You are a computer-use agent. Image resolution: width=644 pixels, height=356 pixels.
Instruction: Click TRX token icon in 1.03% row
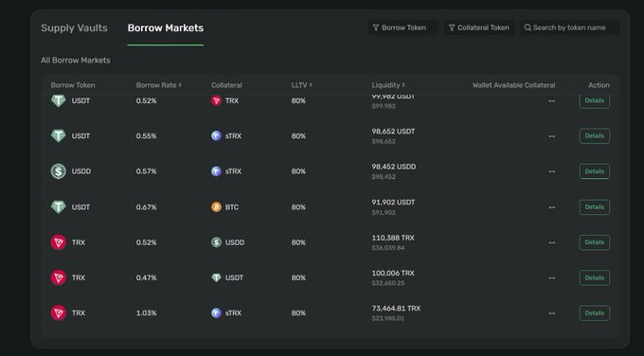pos(59,312)
